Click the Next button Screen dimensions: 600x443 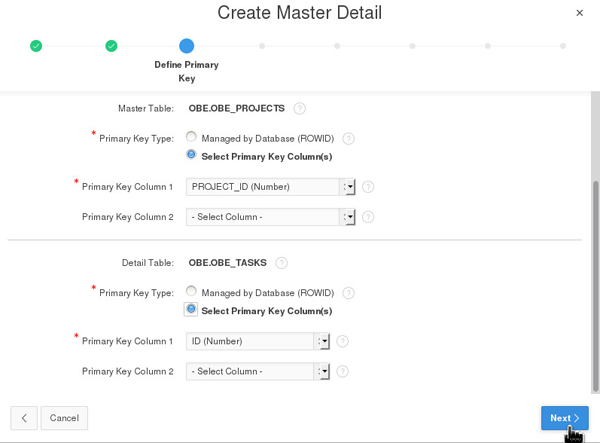564,418
